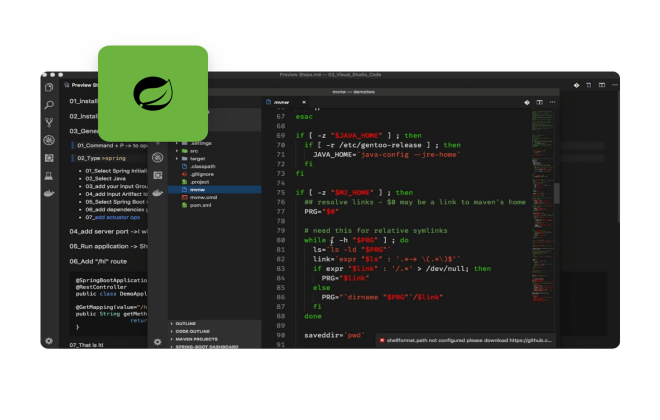Open pom.xml in the file tree
660x420 pixels.
(x=200, y=204)
